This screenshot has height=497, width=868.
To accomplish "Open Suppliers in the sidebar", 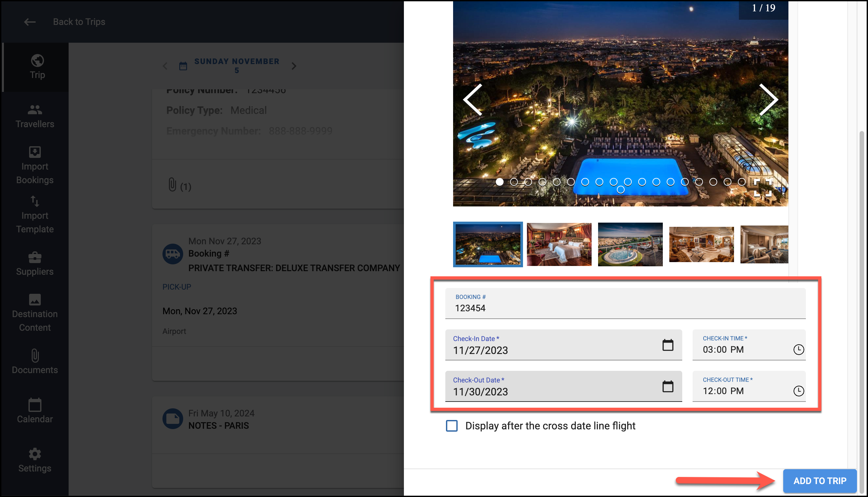I will [35, 263].
